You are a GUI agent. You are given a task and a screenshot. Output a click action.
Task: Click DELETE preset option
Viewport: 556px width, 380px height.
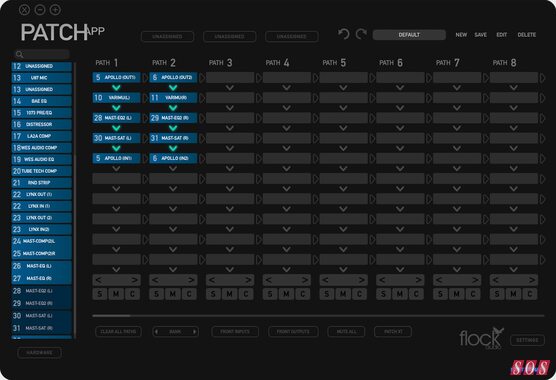coord(527,35)
